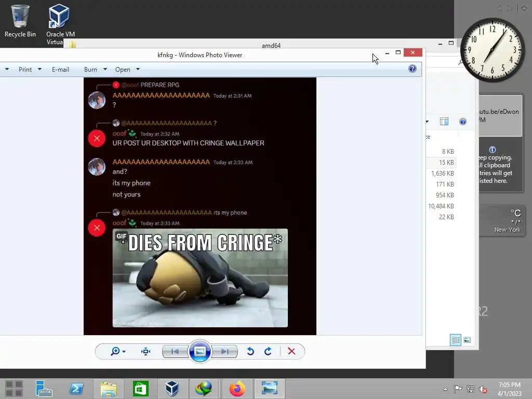Screen dimensions: 532x399
Task: Open File Explorer from taskbar
Action: [108, 389]
